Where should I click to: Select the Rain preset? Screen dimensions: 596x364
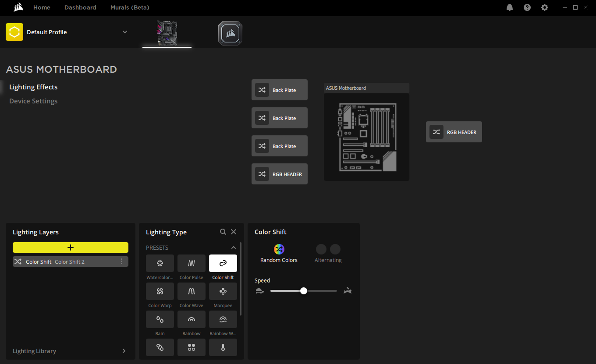pos(160,319)
